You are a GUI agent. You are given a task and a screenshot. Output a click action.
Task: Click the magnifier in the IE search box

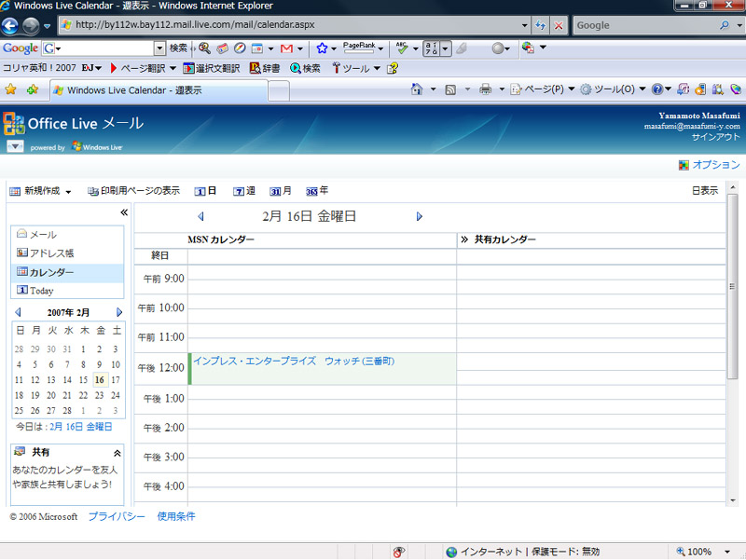(725, 25)
